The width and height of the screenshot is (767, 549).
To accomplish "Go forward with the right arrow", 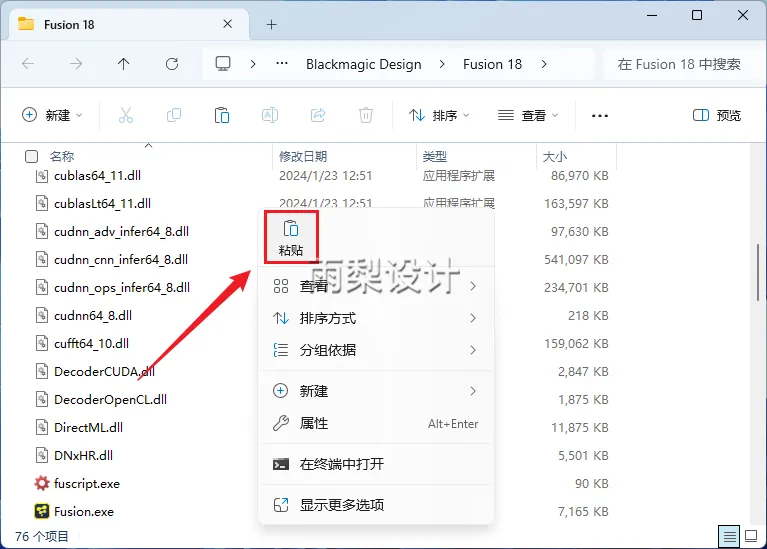I will point(76,64).
